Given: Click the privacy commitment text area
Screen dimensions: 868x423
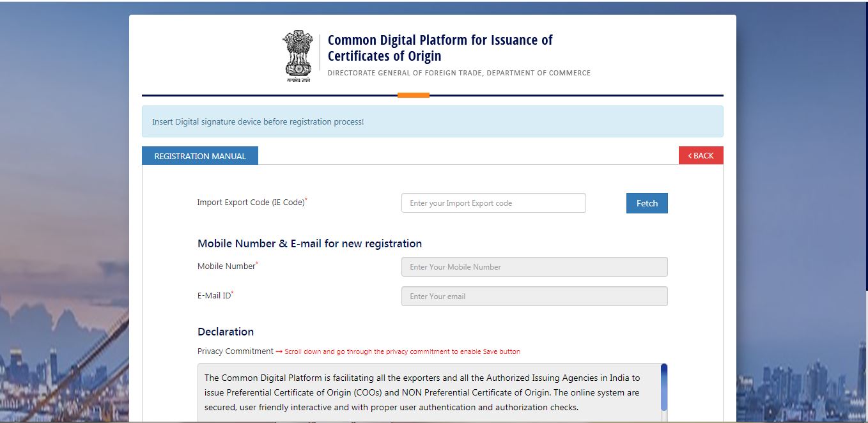Looking at the screenshot, I should pos(428,391).
